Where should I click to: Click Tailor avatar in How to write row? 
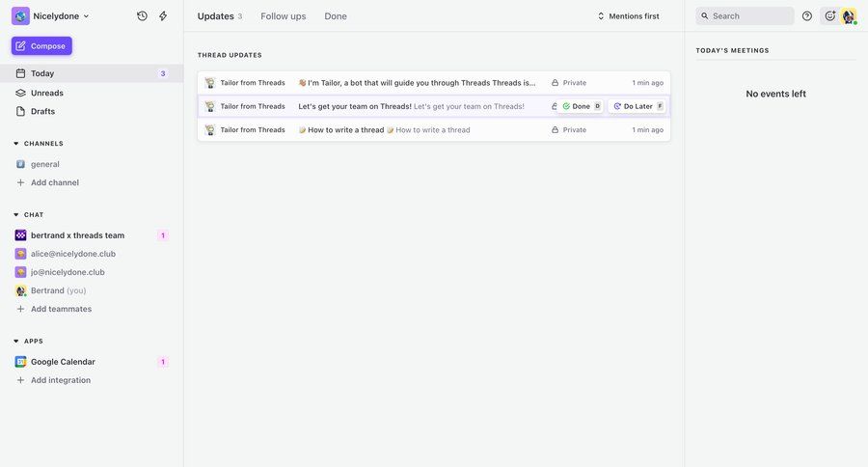[210, 129]
